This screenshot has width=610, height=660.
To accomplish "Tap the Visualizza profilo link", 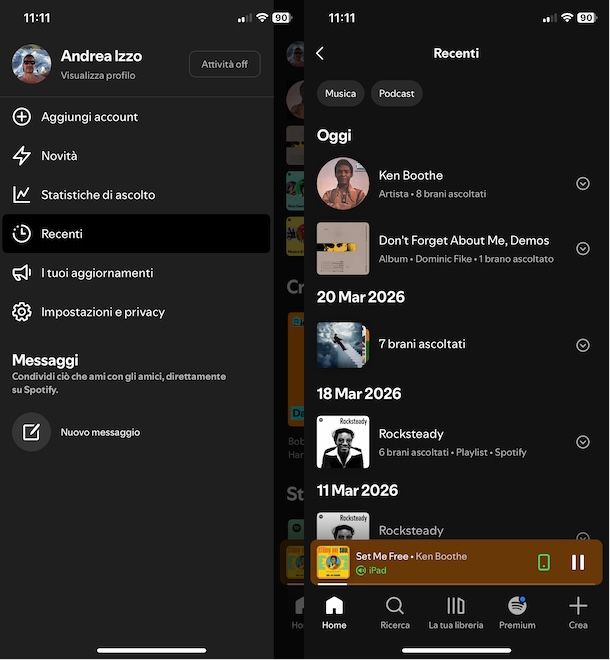I will [98, 75].
